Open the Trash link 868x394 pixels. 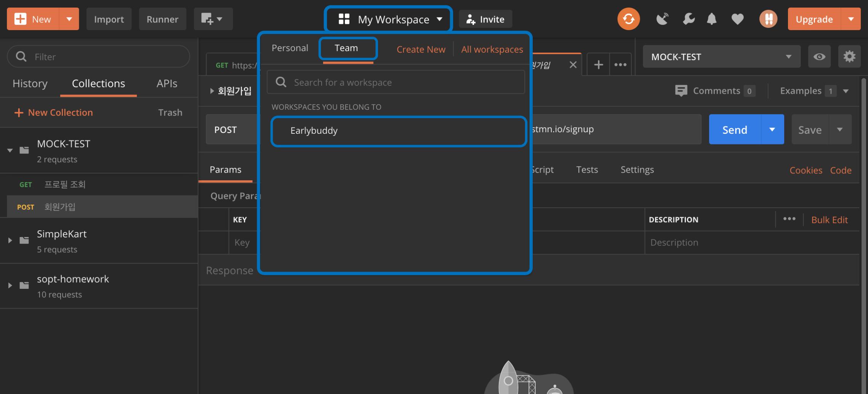point(170,112)
